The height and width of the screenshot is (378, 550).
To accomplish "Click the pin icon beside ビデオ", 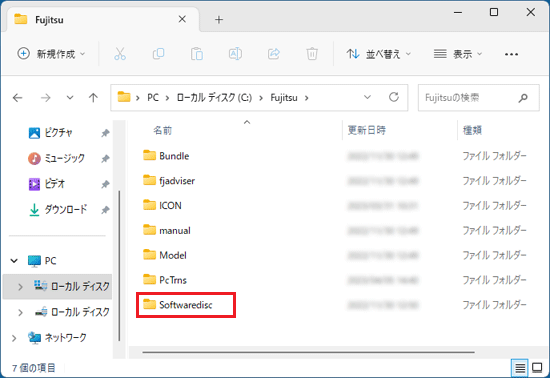I will 105,184.
